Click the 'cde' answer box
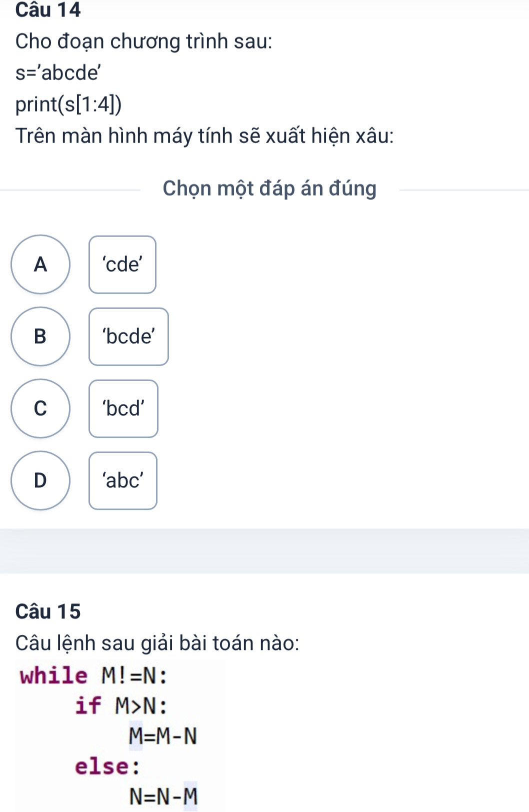 [122, 264]
